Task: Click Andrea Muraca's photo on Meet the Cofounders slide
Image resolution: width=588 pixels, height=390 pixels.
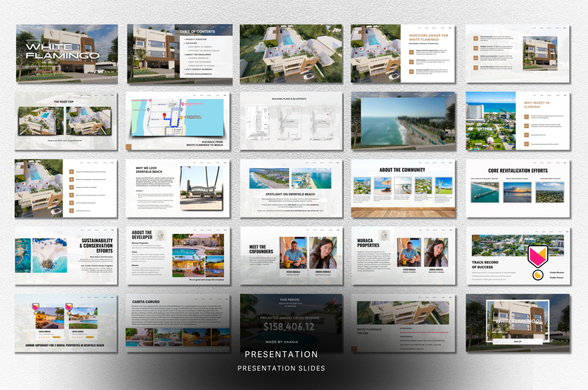Action: pos(323,253)
